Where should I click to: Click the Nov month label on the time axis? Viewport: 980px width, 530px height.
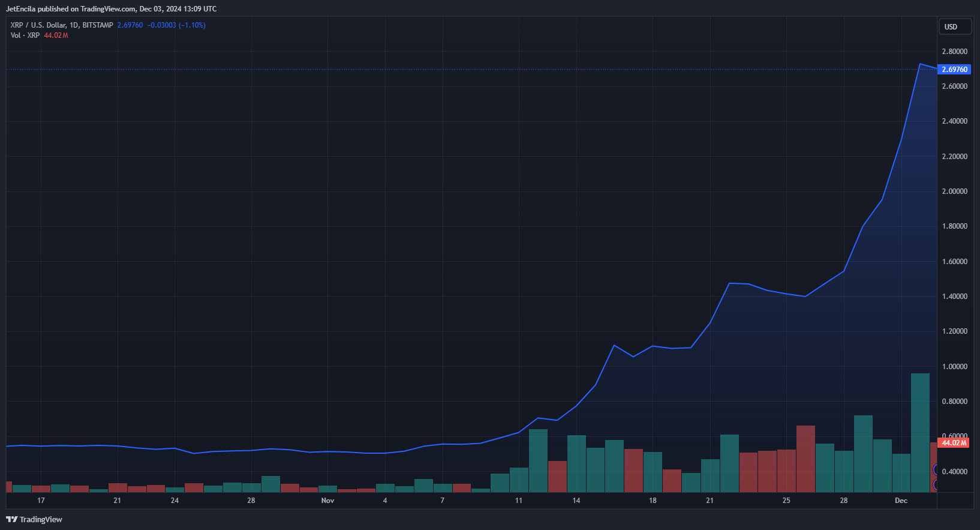click(327, 501)
